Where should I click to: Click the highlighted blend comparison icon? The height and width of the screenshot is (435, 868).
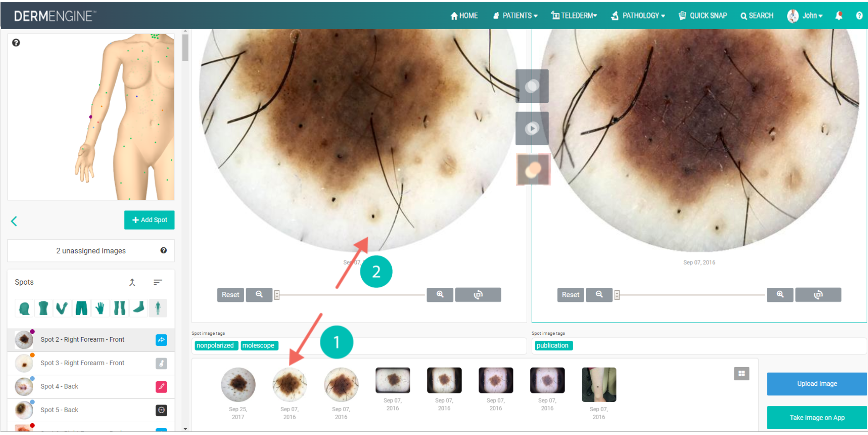[533, 170]
